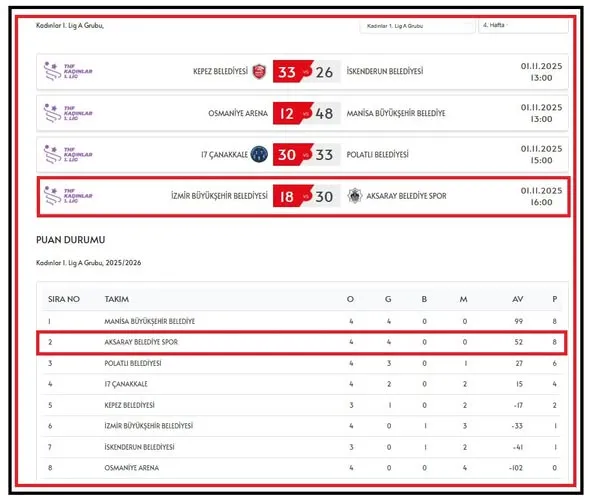Open Osmaniye Arena team name in match list
Image resolution: width=590 pixels, height=500 pixels.
pyautogui.click(x=238, y=113)
